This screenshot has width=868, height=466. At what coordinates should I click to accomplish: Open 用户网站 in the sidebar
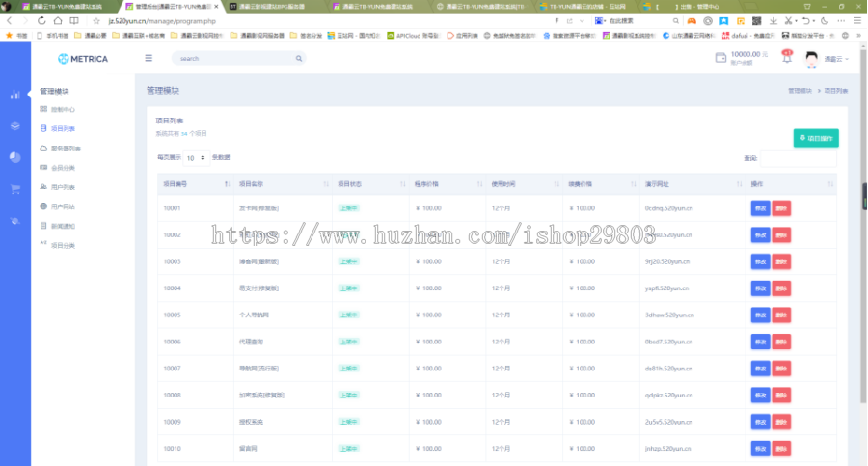coord(58,206)
